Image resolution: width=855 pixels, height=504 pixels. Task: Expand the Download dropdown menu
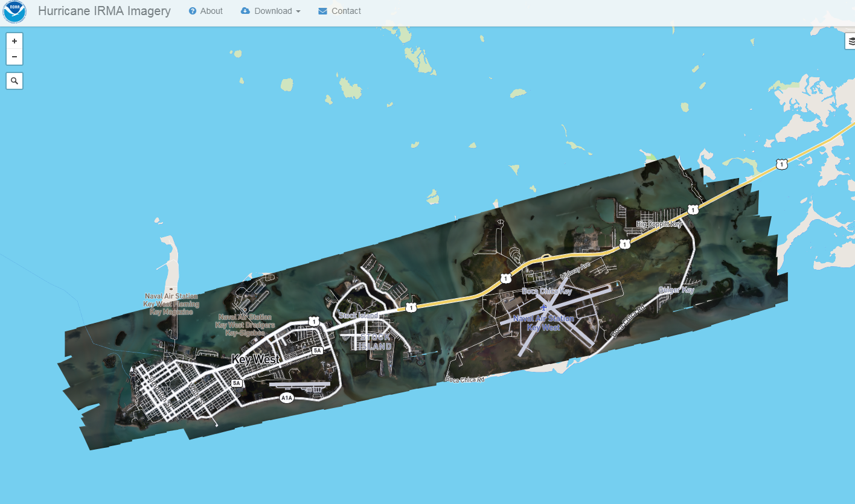[x=271, y=11]
